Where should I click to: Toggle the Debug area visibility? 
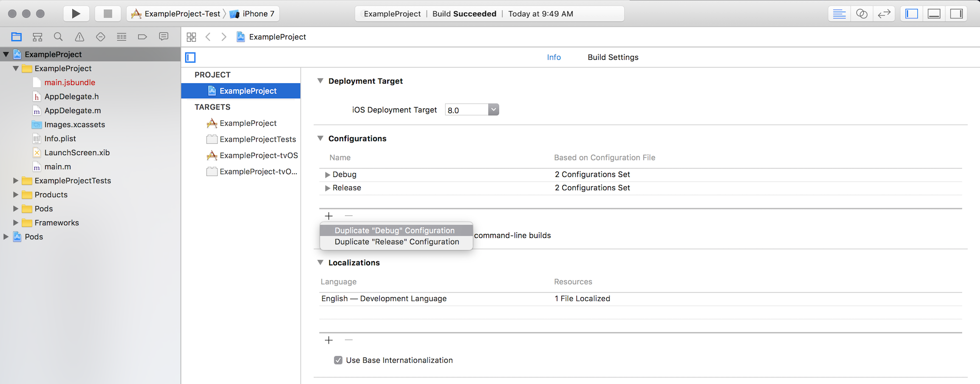pyautogui.click(x=934, y=14)
